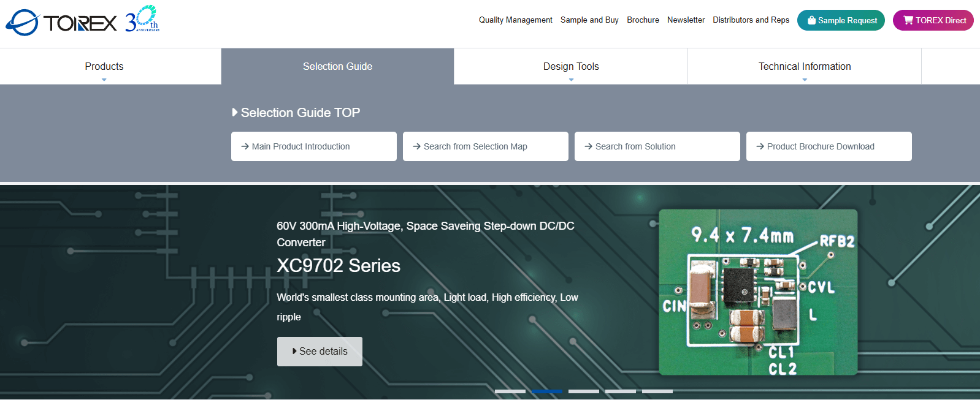
Task: Select the fourth carousel slide indicator
Action: click(x=621, y=391)
